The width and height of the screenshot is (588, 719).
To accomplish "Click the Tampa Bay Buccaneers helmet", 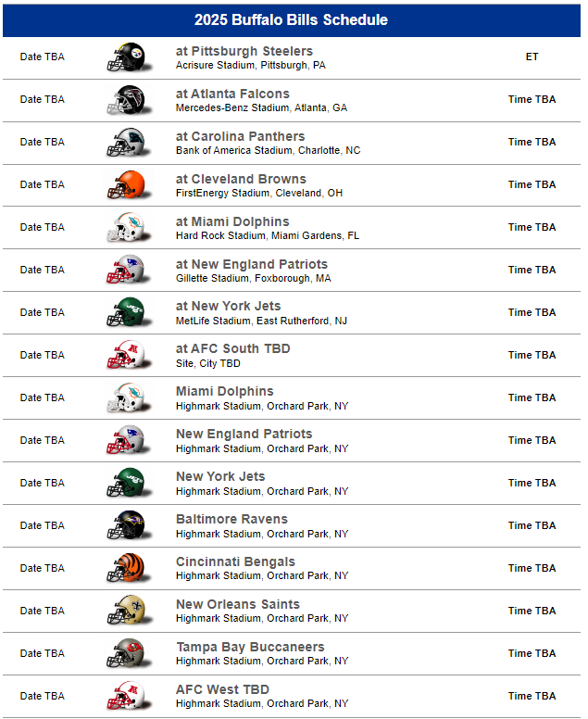I will [x=125, y=654].
